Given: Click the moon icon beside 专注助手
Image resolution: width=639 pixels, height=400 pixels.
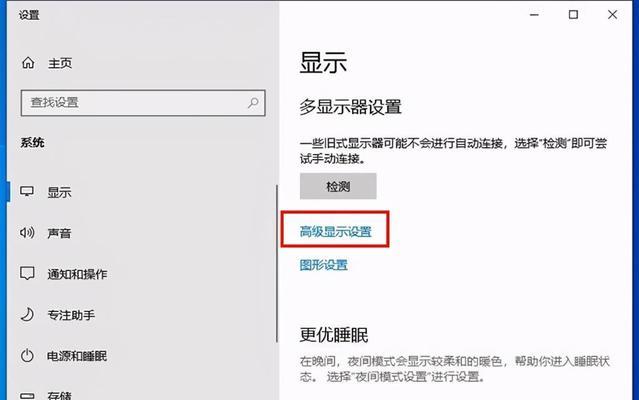Looking at the screenshot, I should click(x=27, y=314).
